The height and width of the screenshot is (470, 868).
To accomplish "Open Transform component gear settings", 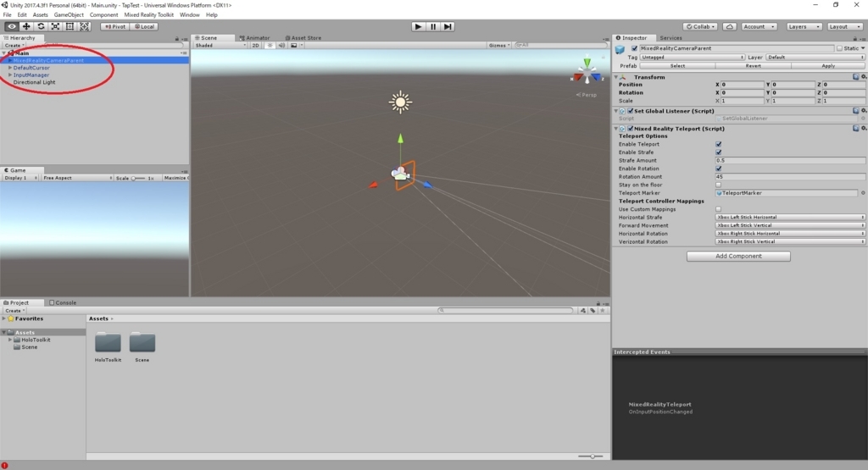I will [864, 77].
